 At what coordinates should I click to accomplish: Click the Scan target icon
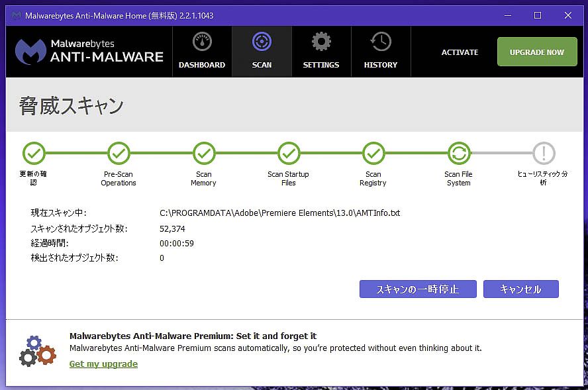(262, 42)
